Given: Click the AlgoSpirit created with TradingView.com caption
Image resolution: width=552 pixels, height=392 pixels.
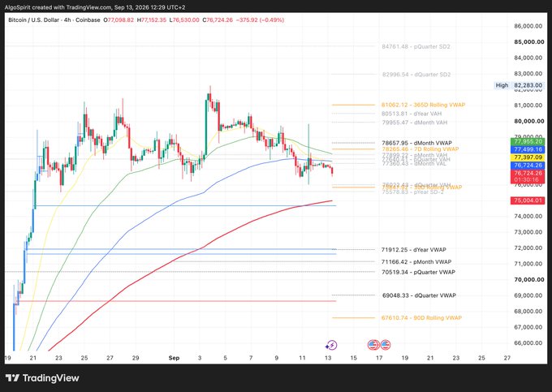Looking at the screenshot, I should pyautogui.click(x=95, y=7).
